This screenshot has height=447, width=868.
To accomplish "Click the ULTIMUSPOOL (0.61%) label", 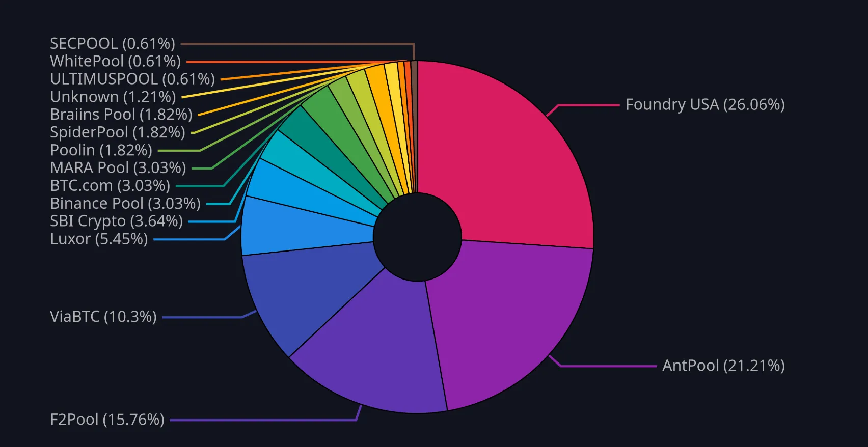I will point(132,79).
